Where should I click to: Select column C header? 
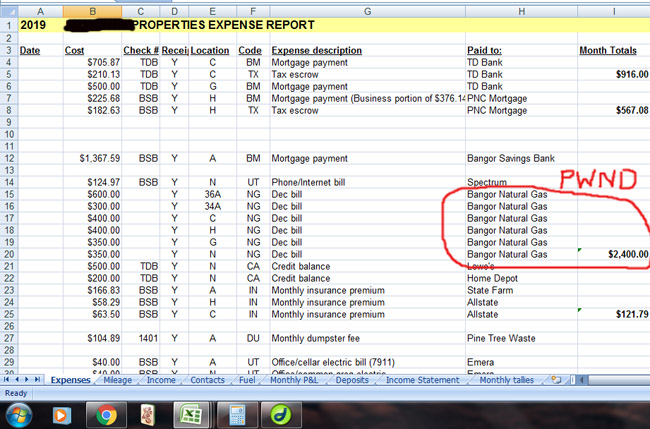[141, 12]
